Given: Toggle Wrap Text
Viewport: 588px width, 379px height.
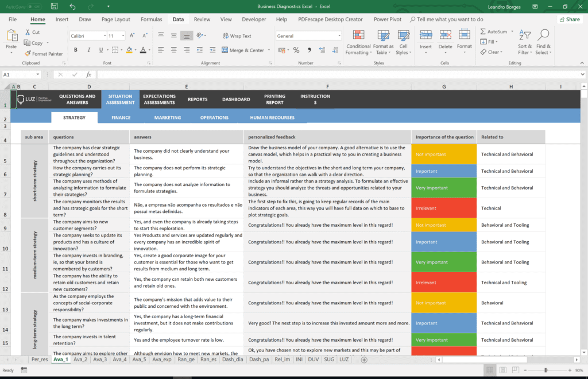Looking at the screenshot, I should (237, 36).
